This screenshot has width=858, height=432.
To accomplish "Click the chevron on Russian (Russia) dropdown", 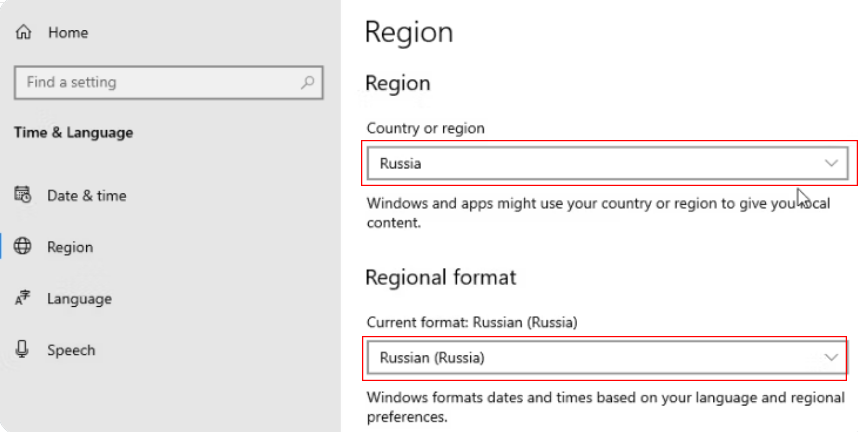I will [x=830, y=357].
